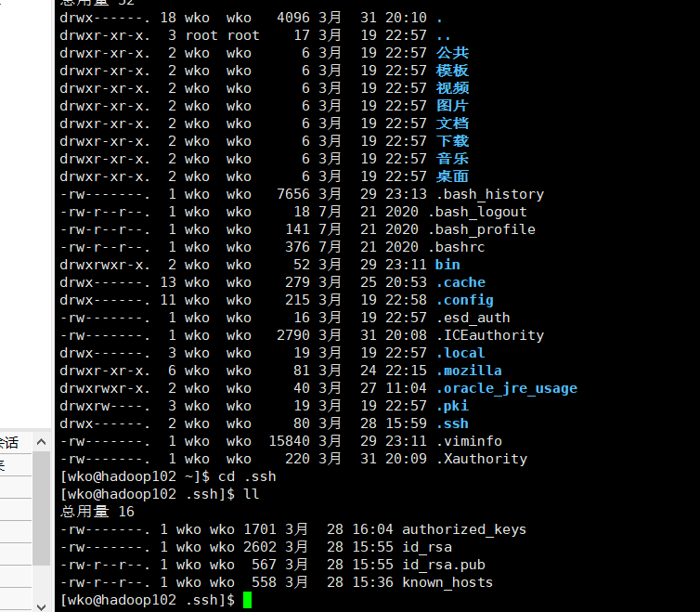Click the .bash_profile file name
Viewport: 700px width, 612px height.
(x=481, y=229)
